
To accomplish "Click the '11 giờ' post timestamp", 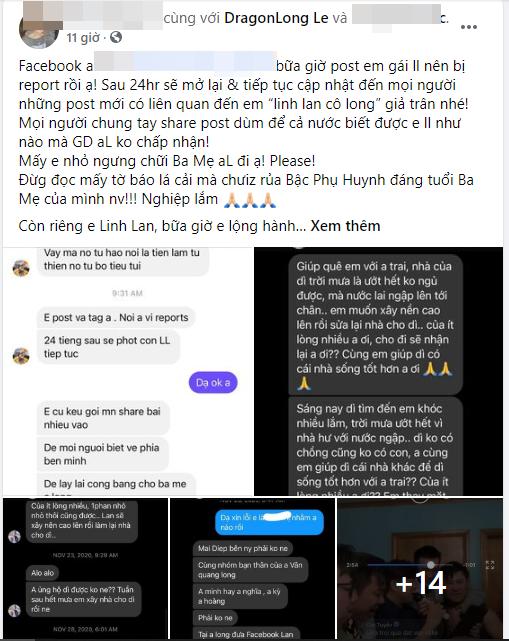I will (x=83, y=38).
